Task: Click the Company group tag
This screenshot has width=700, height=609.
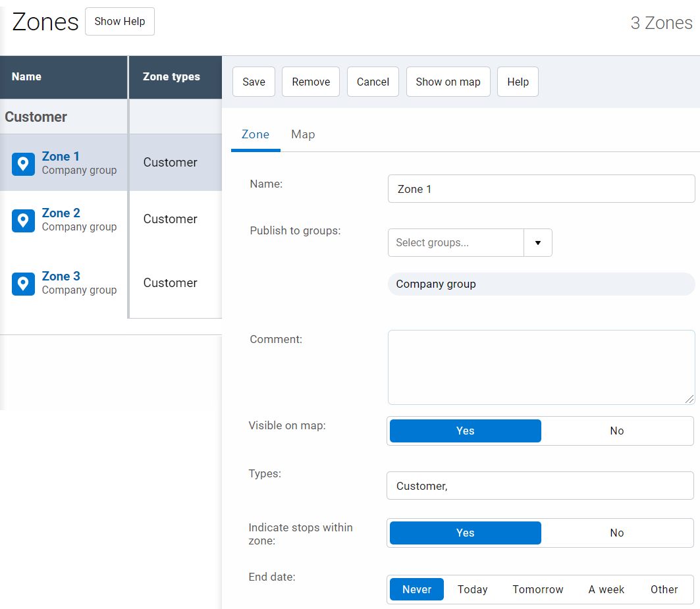Action: coord(541,284)
